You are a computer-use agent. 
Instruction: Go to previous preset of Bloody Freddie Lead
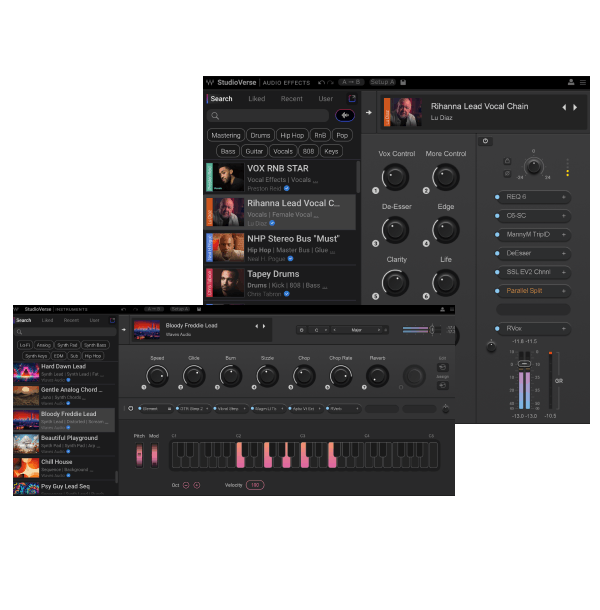(256, 326)
